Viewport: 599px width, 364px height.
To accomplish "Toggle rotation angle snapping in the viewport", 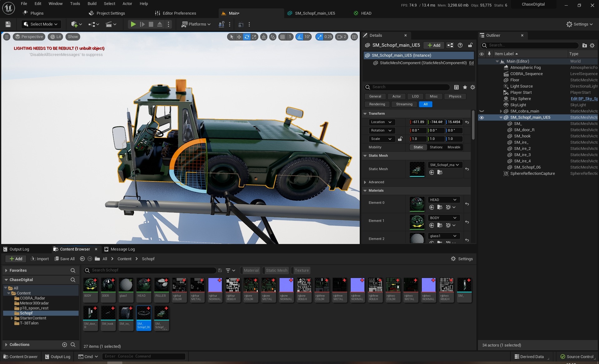I will click(299, 37).
